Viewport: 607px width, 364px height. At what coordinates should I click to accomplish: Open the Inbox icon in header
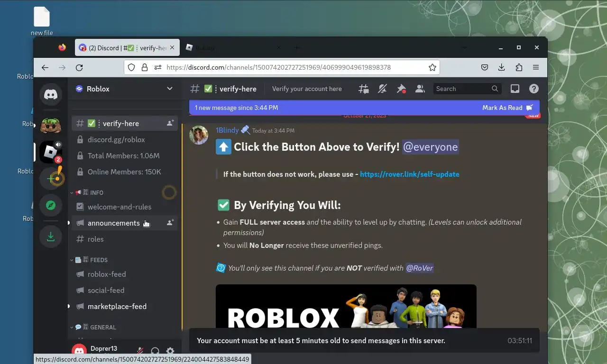point(515,89)
